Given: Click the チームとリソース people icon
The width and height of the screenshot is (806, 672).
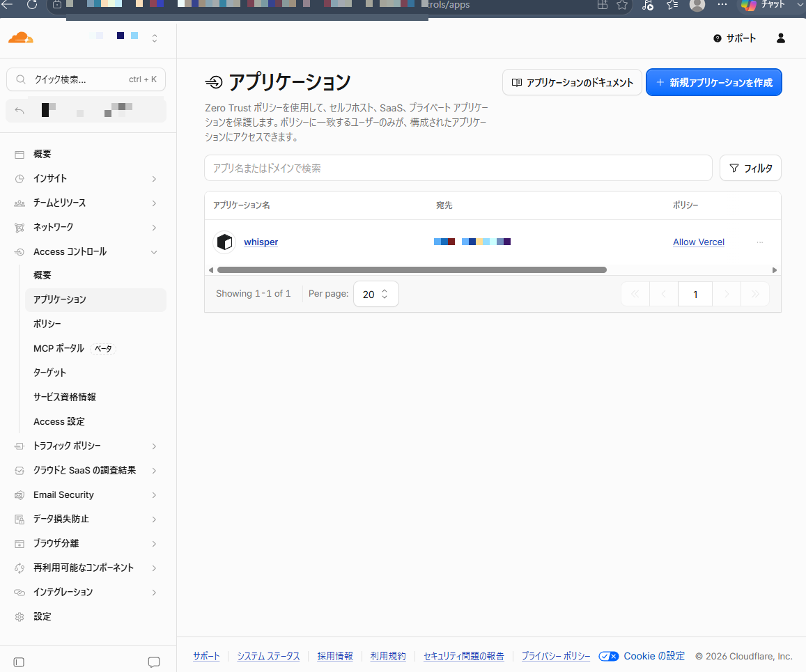Looking at the screenshot, I should point(20,203).
